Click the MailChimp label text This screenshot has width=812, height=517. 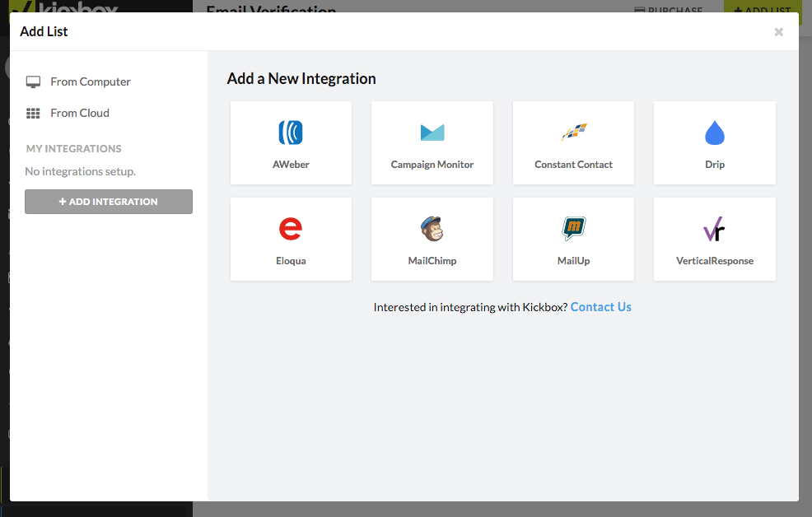(x=432, y=261)
